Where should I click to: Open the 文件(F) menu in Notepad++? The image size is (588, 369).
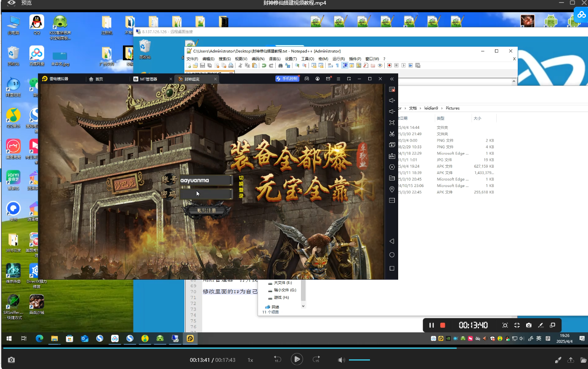pos(192,59)
